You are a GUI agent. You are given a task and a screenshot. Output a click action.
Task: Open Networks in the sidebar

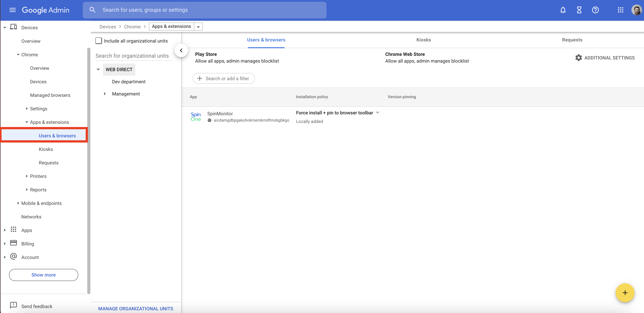pyautogui.click(x=31, y=217)
